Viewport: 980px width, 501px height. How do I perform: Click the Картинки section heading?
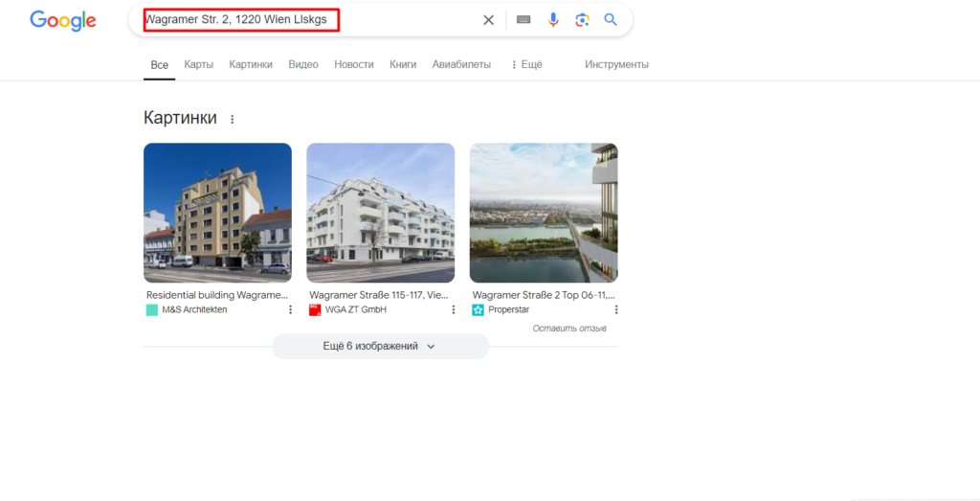click(180, 118)
